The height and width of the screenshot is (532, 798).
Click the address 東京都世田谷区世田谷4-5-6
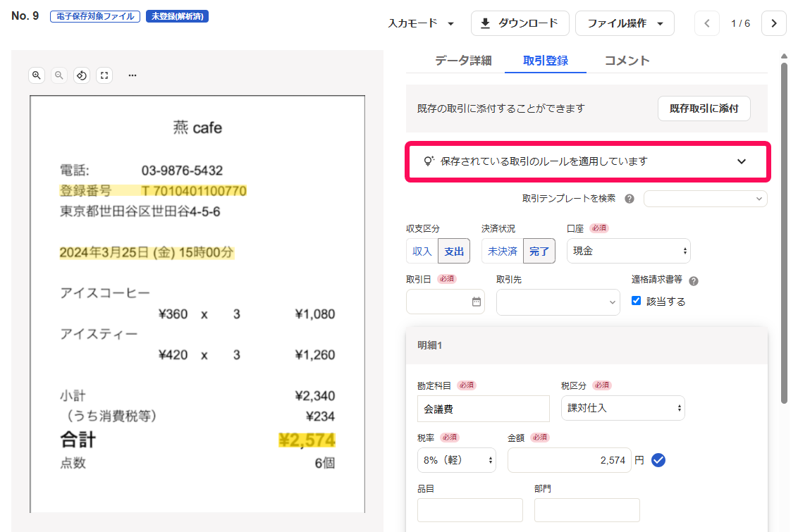point(140,211)
